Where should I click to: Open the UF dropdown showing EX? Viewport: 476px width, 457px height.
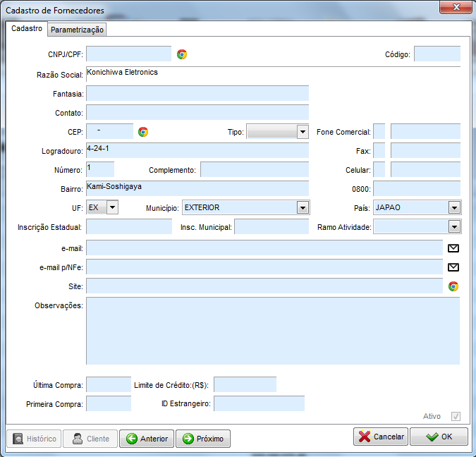point(111,207)
